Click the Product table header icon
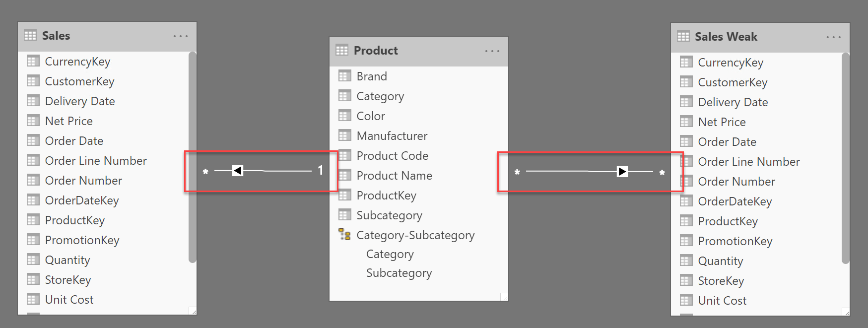Screen dimensions: 868x328 342,51
